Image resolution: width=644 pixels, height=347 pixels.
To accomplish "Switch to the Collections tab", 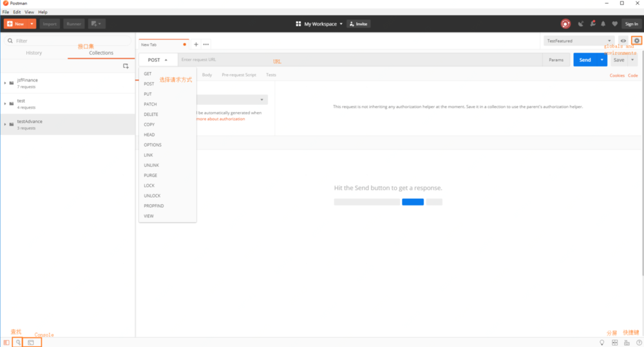I will 101,53.
